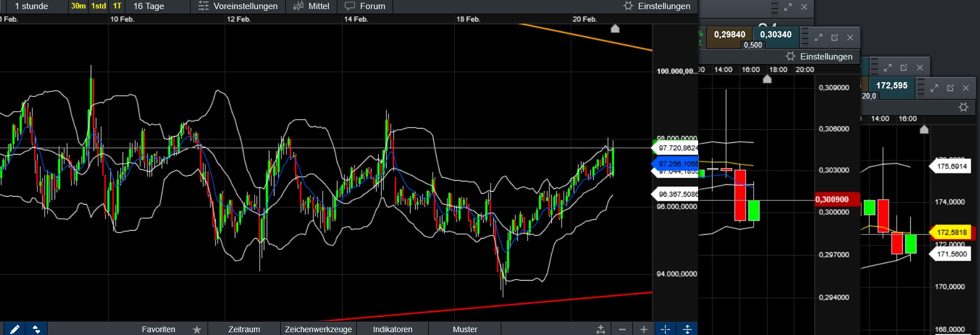Toggle the vertical auto-scale arrows icon
The height and width of the screenshot is (335, 980).
click(x=687, y=329)
